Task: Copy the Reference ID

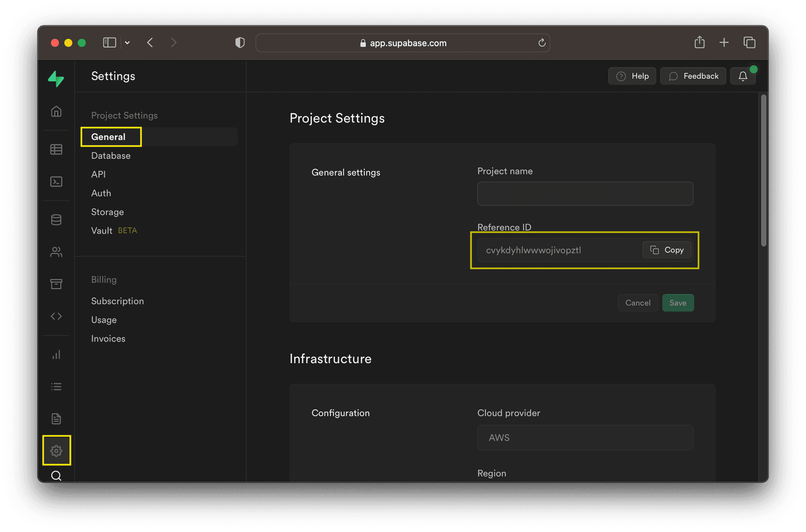Action: coord(667,250)
